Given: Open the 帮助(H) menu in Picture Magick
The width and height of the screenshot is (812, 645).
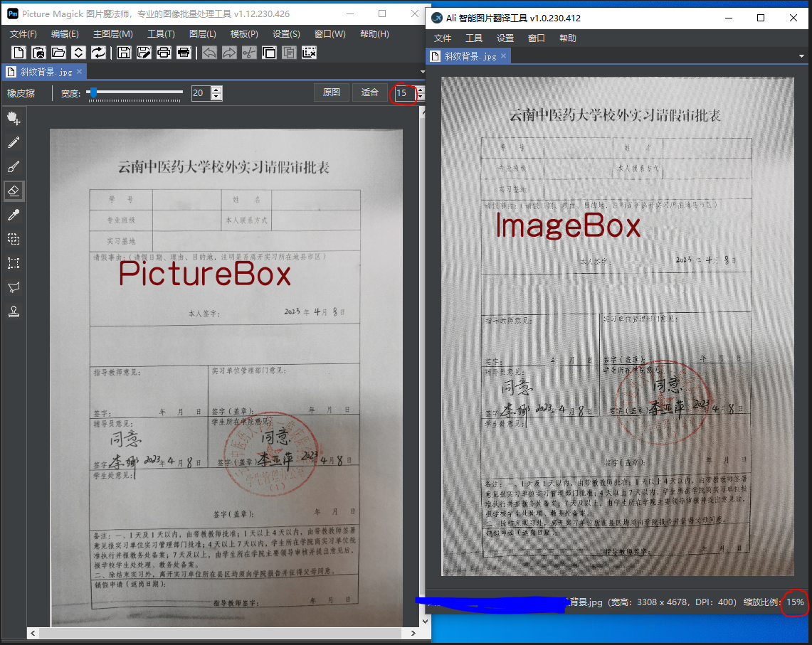Looking at the screenshot, I should 374,34.
